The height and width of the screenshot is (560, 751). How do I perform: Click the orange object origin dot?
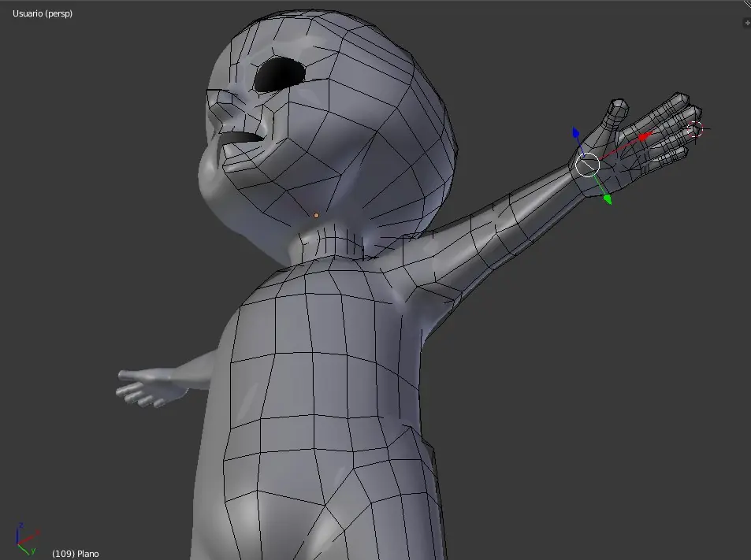(x=316, y=215)
